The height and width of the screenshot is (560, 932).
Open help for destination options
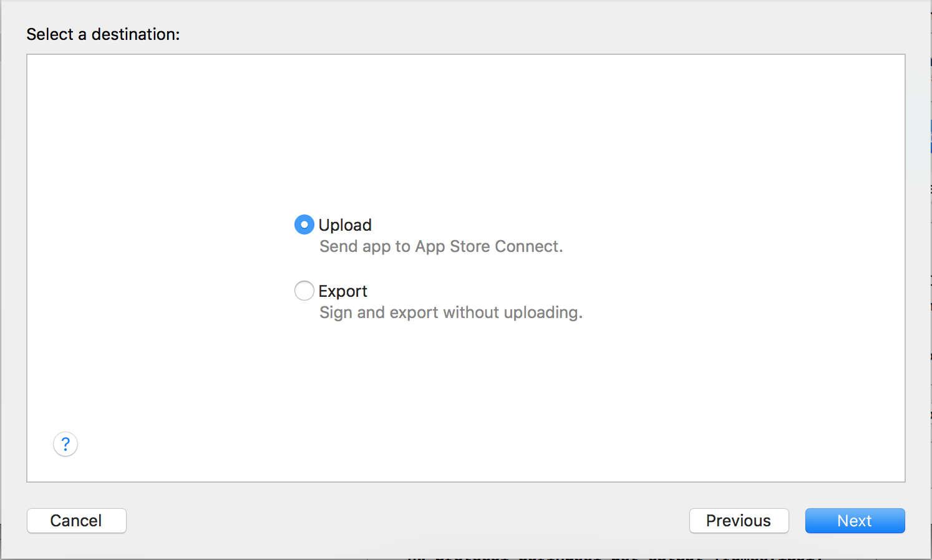tap(66, 444)
